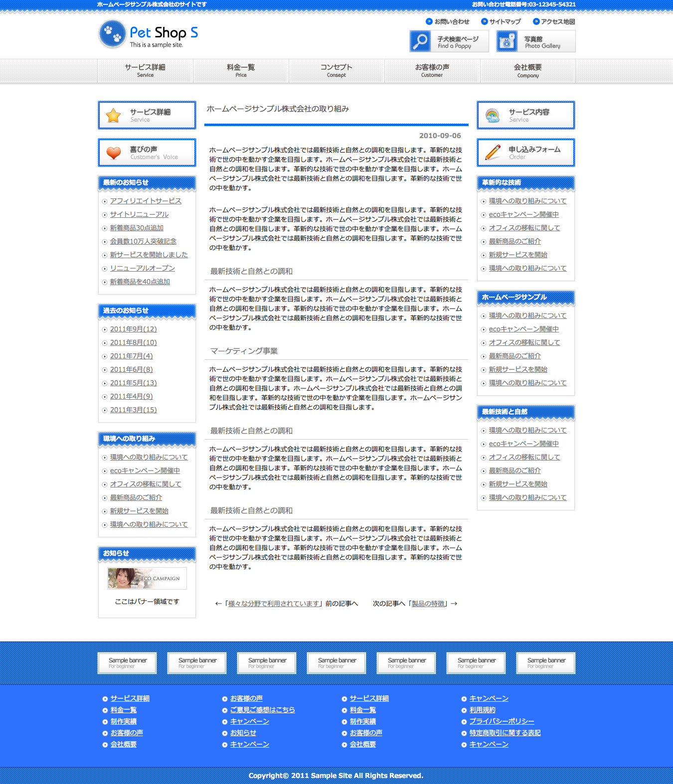Viewport: 673px width, 784px height.
Task: Go to previous article 様々な分野で利用されています
Action: (274, 604)
